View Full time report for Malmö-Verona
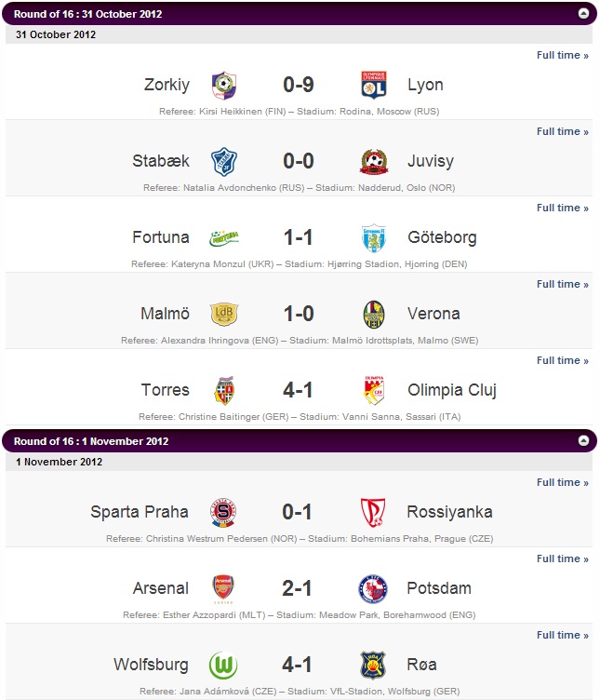 [x=563, y=285]
